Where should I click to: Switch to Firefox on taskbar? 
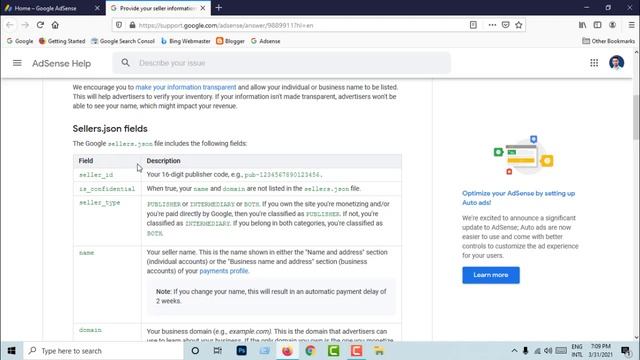pos(287,351)
